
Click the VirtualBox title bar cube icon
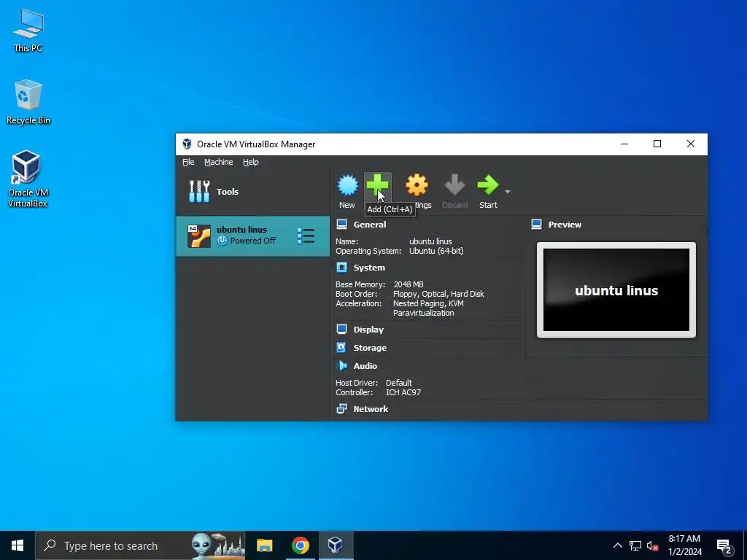(x=187, y=144)
